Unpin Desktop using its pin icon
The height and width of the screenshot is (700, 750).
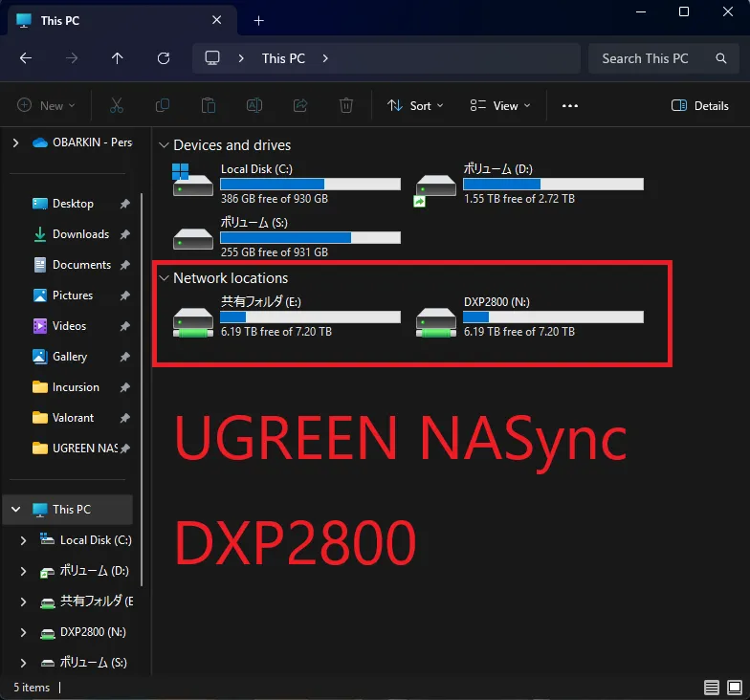(124, 204)
